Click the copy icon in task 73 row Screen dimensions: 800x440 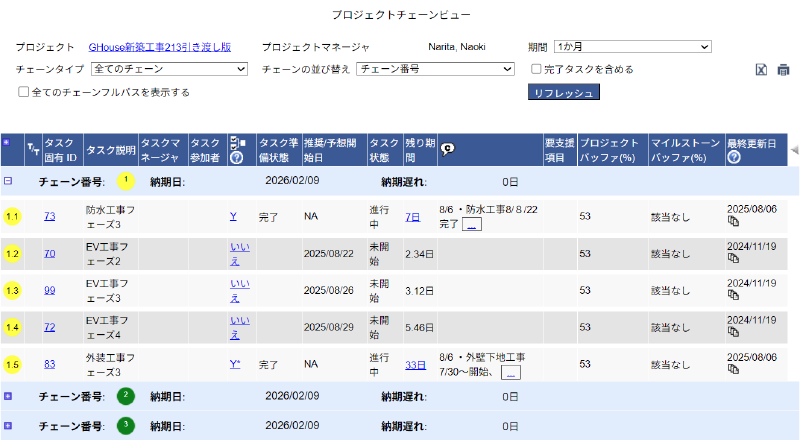(x=733, y=221)
